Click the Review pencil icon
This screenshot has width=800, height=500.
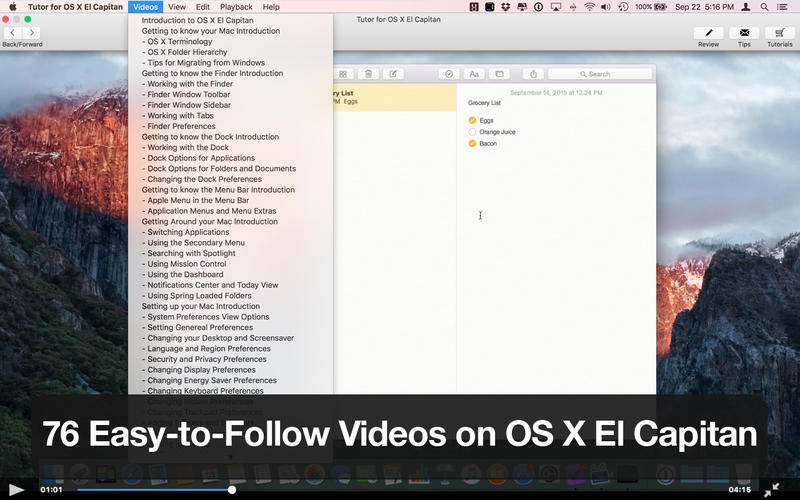pyautogui.click(x=708, y=33)
